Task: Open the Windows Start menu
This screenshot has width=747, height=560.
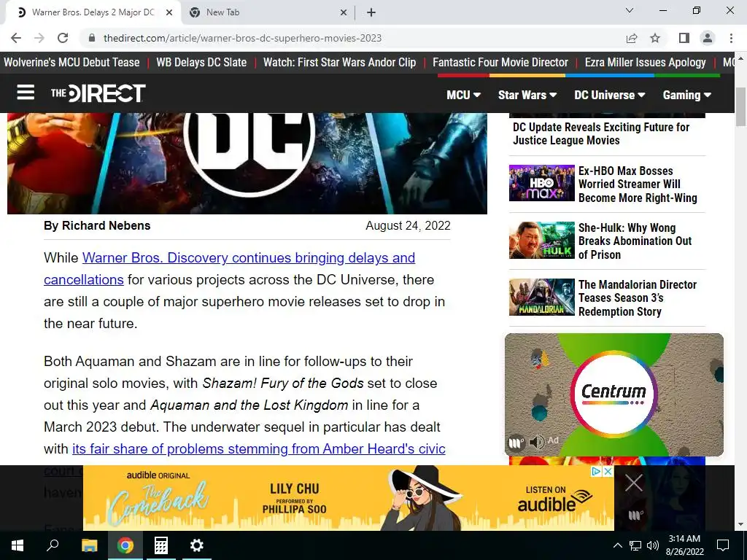Action: click(x=18, y=545)
